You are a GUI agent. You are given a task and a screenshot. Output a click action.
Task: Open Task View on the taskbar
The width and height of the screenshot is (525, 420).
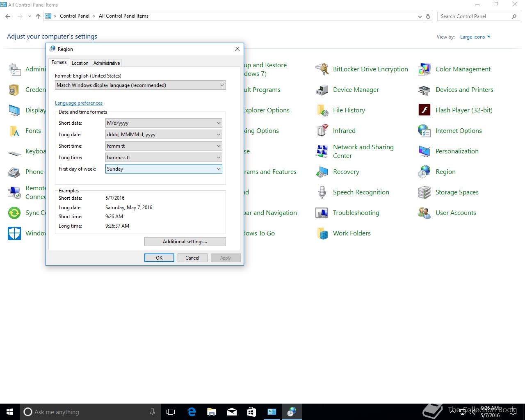(x=171, y=412)
